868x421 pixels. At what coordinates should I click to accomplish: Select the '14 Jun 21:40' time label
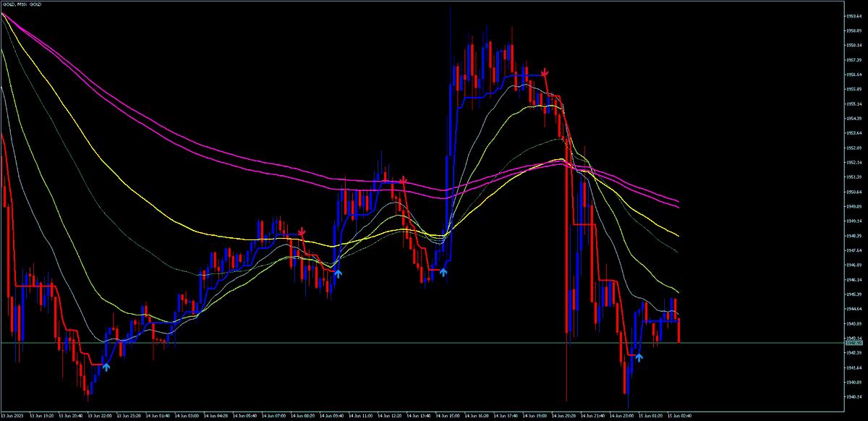(x=592, y=416)
